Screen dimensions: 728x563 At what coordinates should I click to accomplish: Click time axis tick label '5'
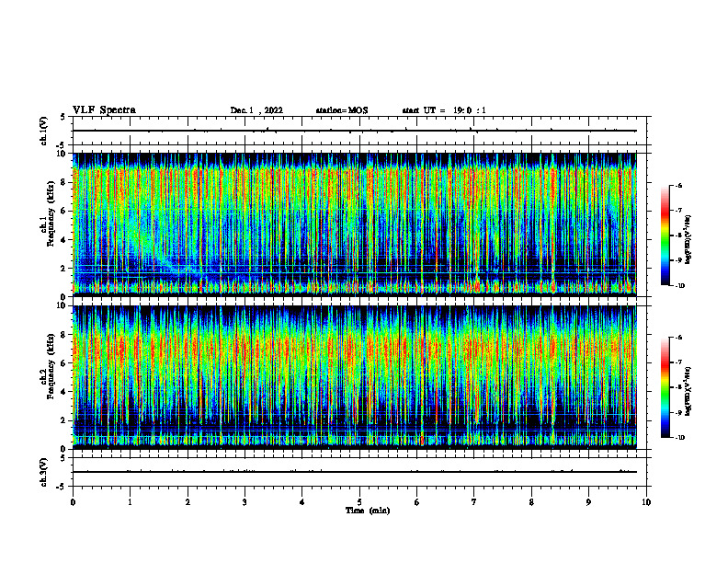pyautogui.click(x=359, y=502)
